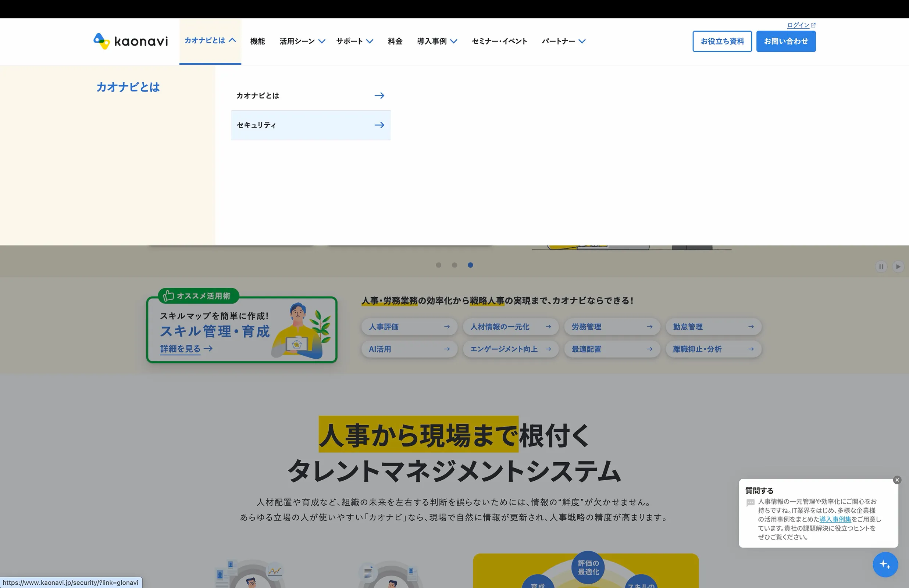The height and width of the screenshot is (588, 909).
Task: Open the 機能 menu item
Action: coord(257,41)
